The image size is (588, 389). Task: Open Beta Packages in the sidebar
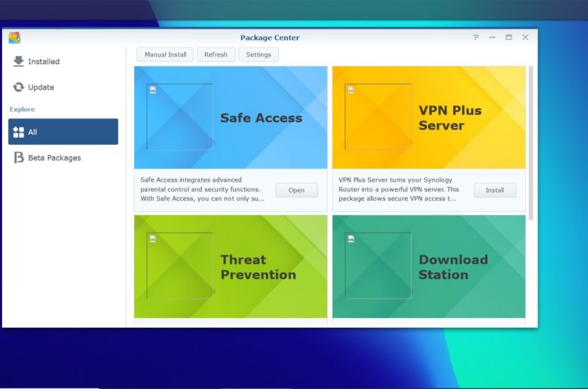pyautogui.click(x=63, y=158)
